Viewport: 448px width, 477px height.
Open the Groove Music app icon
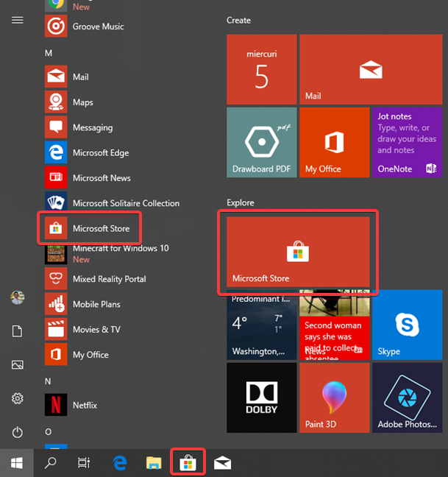[x=56, y=26]
